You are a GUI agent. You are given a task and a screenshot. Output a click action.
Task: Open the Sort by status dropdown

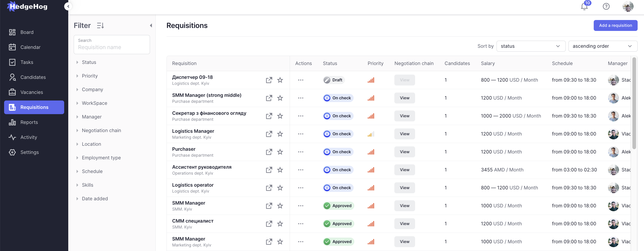point(530,46)
